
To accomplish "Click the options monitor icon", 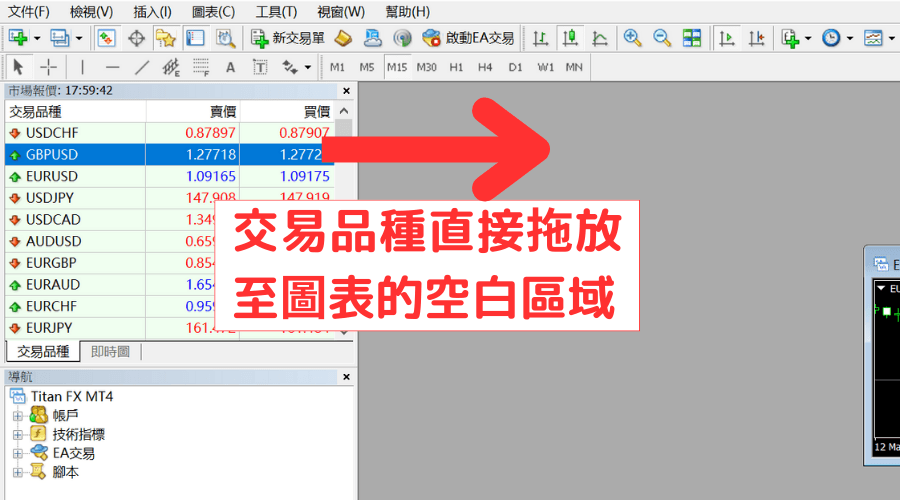I will (x=373, y=38).
